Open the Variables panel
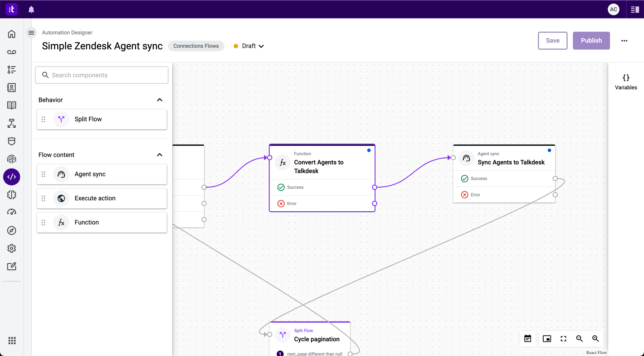Image resolution: width=644 pixels, height=356 pixels. [x=626, y=82]
